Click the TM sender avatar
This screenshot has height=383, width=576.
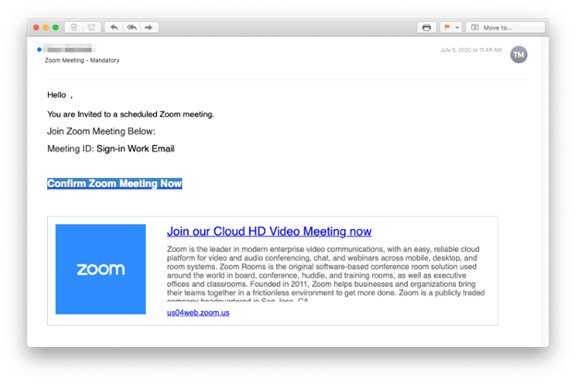coord(518,55)
